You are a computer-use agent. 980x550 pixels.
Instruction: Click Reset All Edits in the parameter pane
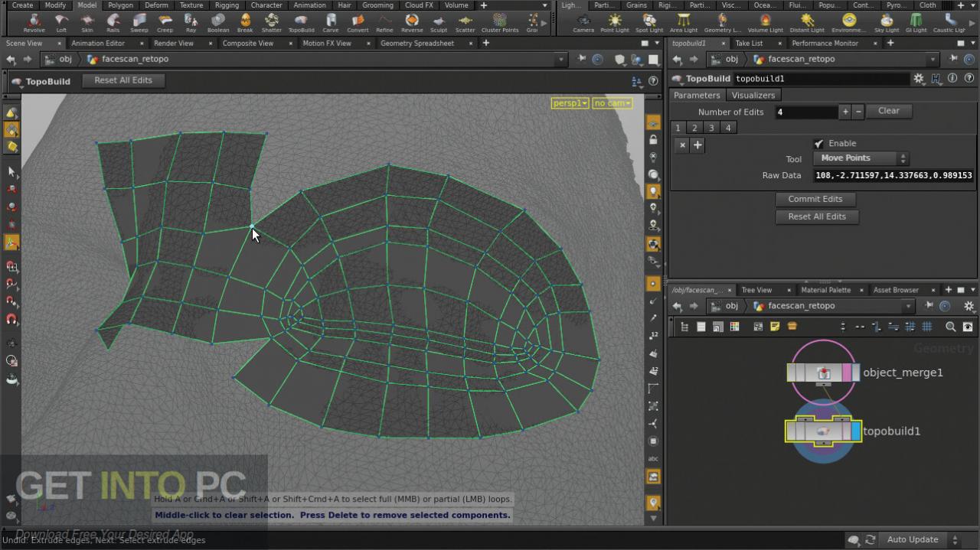pos(817,216)
